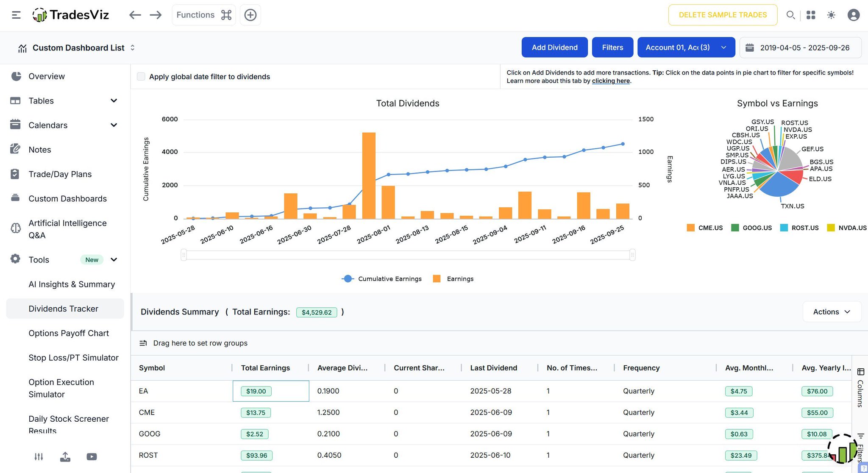
Task: Open the user profile avatar icon
Action: 853,15
